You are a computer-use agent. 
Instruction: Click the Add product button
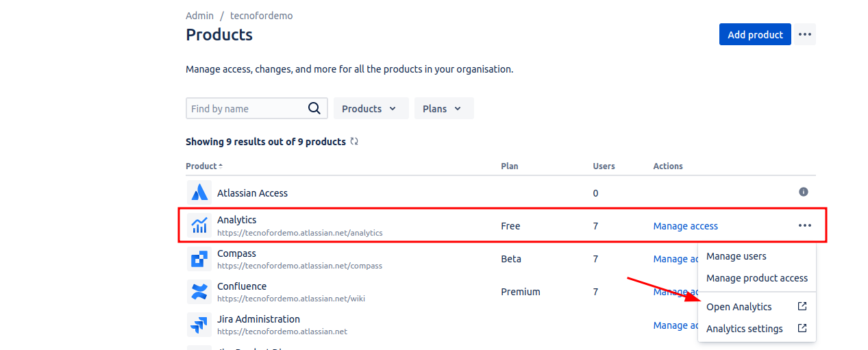tap(755, 34)
